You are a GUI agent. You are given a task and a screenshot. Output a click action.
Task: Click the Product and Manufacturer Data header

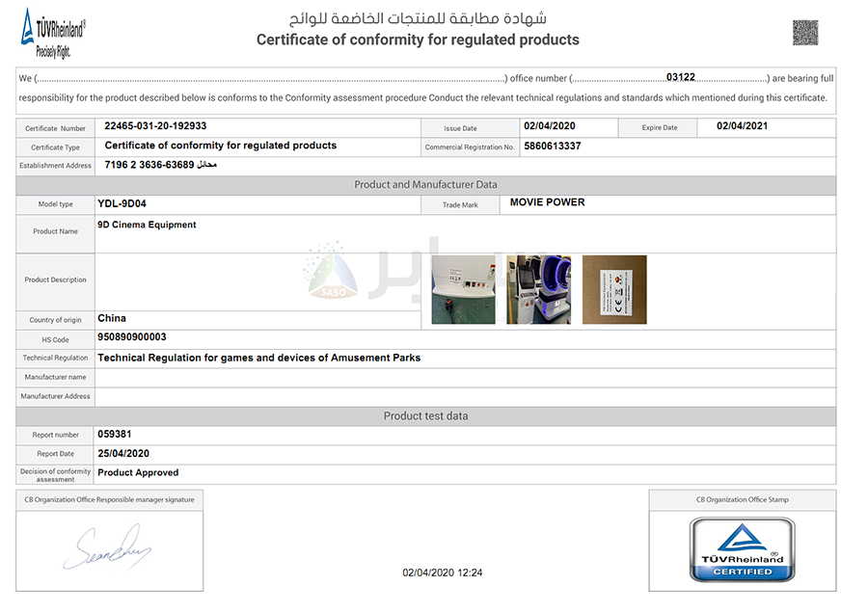point(425,185)
